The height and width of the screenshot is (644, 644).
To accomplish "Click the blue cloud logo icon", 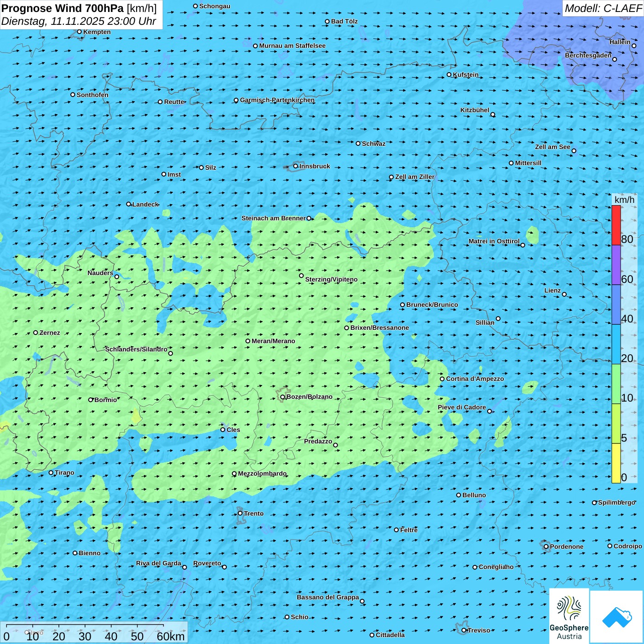I will pos(617,617).
